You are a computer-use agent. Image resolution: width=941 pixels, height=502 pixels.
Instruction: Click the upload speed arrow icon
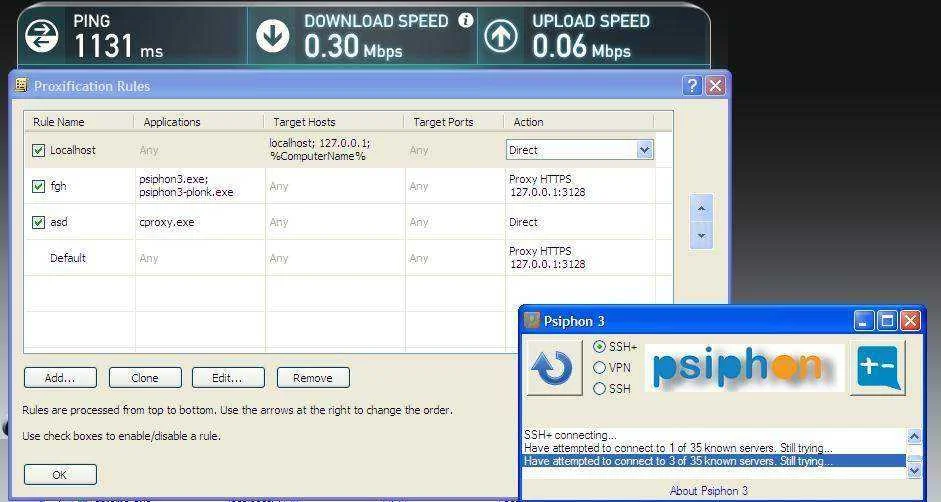[501, 35]
